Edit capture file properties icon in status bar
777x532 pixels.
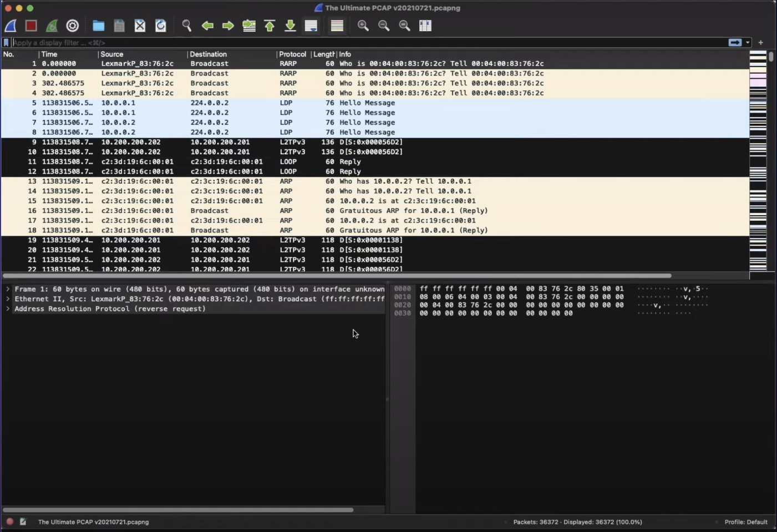[x=23, y=522]
